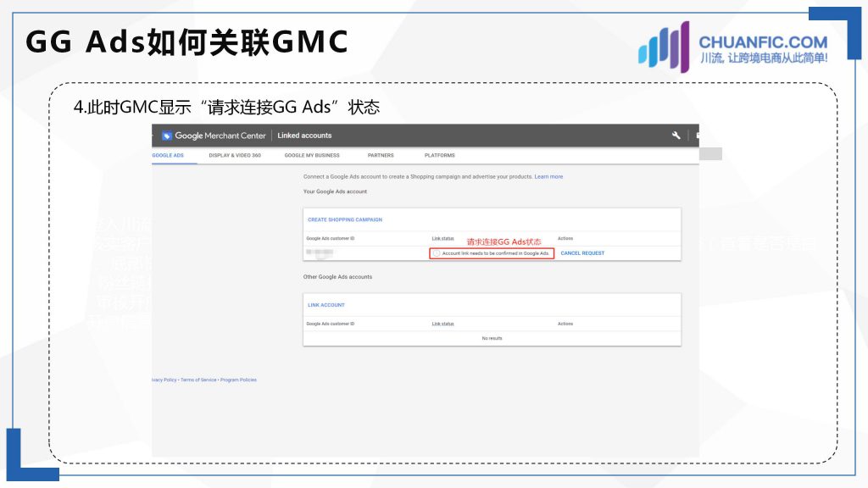Screen dimensions: 868x488
Task: Switch to the Google Ads tab
Action: point(168,156)
